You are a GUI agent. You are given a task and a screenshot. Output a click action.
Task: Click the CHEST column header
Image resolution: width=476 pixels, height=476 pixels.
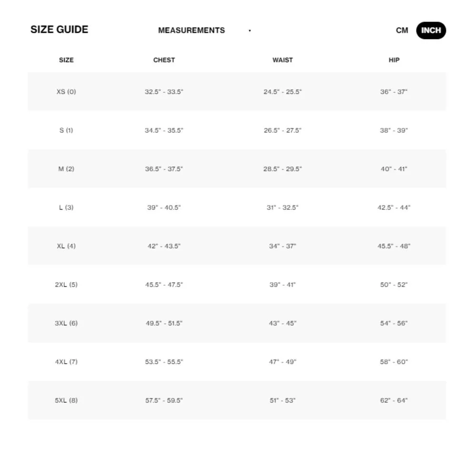164,60
